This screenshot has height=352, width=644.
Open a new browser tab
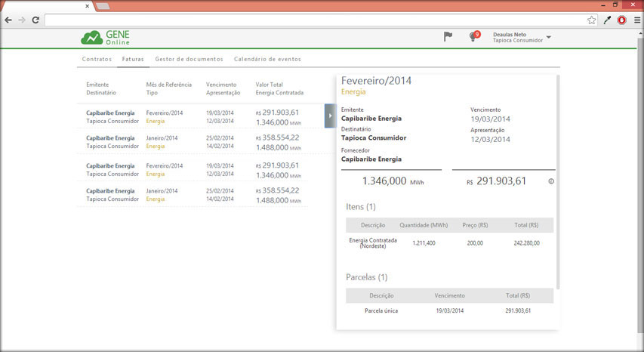tap(103, 6)
